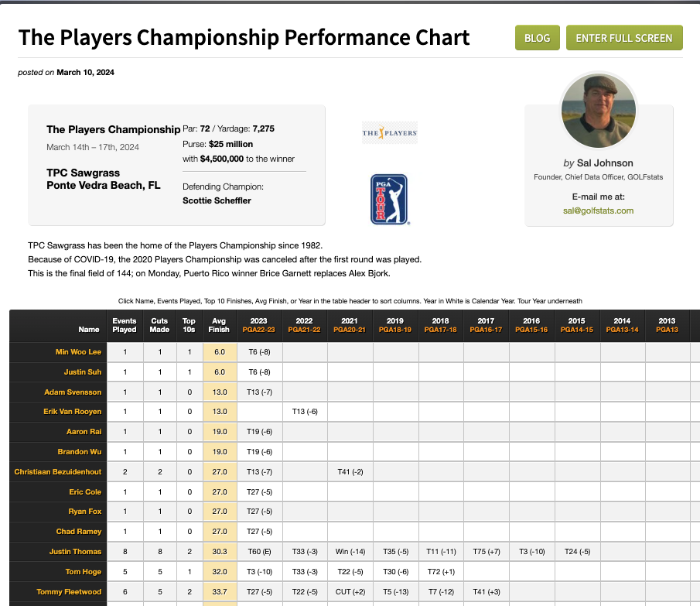Screen dimensions: 700x606
Task: Click The Players Championship Performance Chart title
Action: [244, 37]
